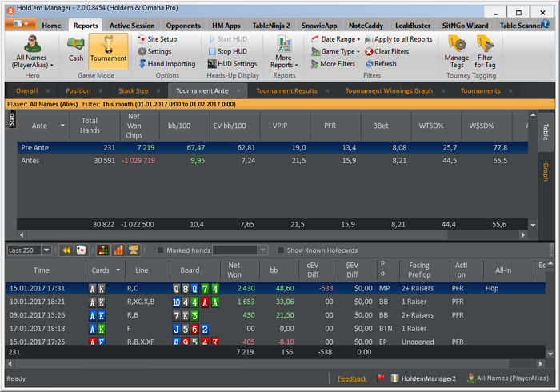This screenshot has height=392, width=560.
Task: Switch to Graph side view
Action: (x=546, y=172)
